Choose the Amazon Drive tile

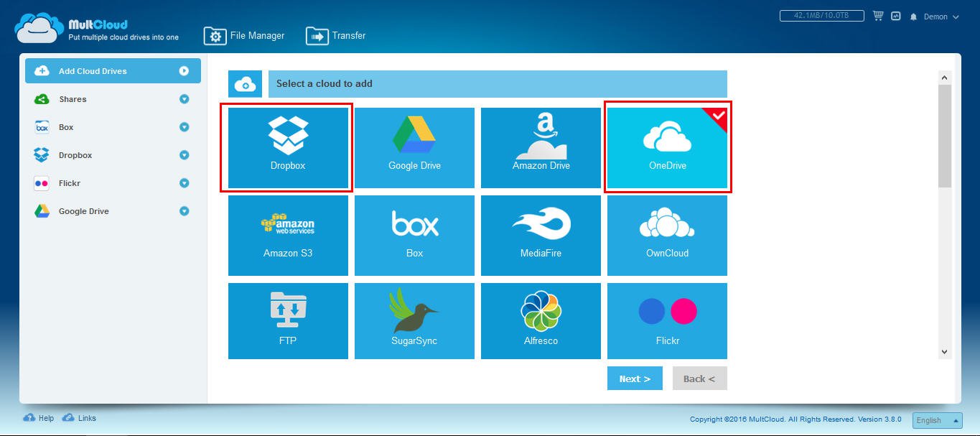(x=541, y=148)
